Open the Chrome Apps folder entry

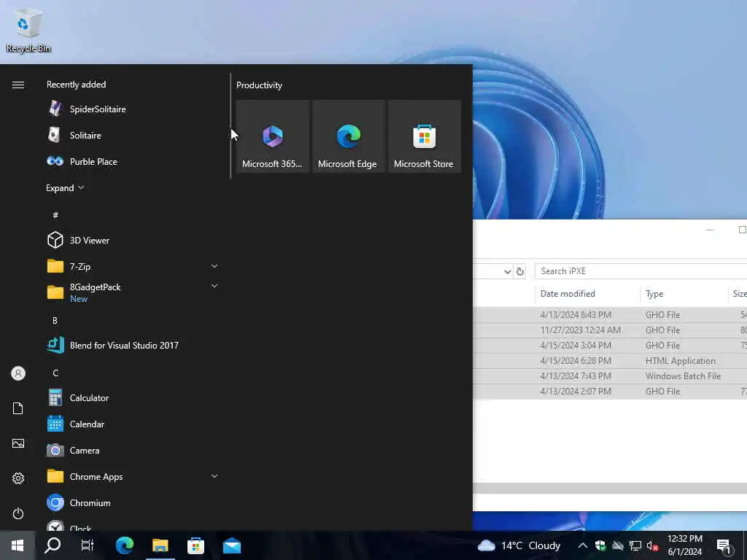[133, 476]
